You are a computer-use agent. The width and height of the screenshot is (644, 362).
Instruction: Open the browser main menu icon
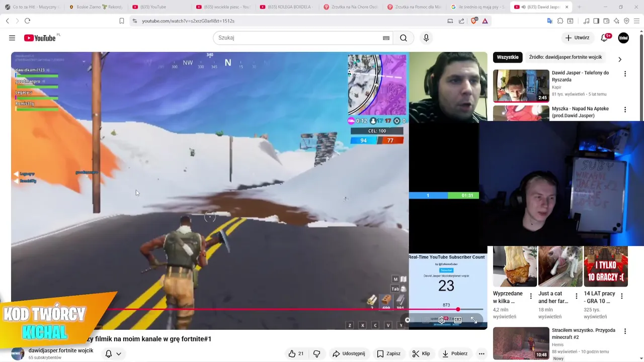pyautogui.click(x=637, y=21)
